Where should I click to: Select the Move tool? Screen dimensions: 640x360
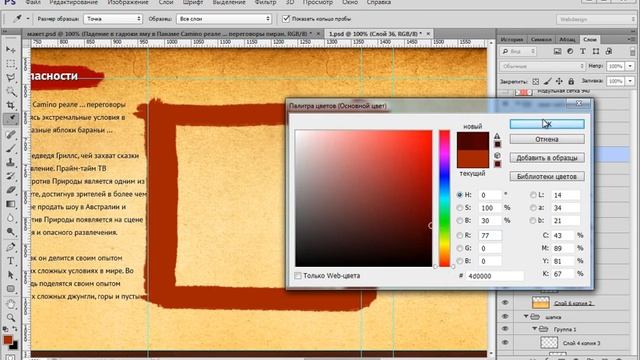pos(11,49)
